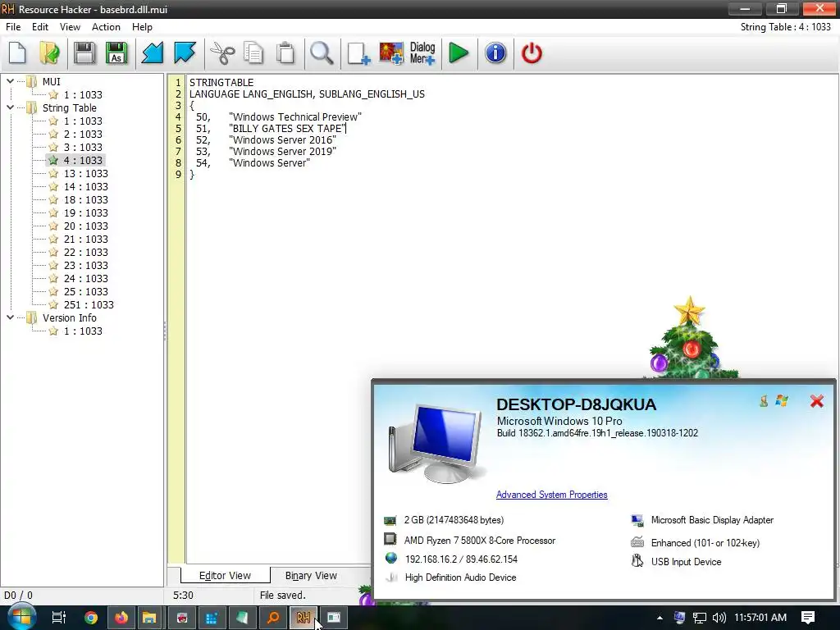Open the Action menu

[106, 27]
